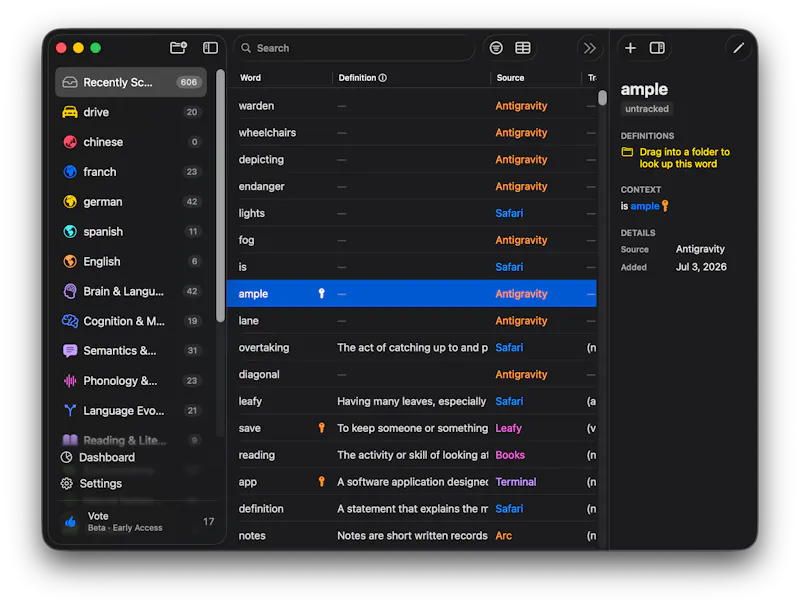
Task: Open Settings from the sidebar
Action: [92, 483]
